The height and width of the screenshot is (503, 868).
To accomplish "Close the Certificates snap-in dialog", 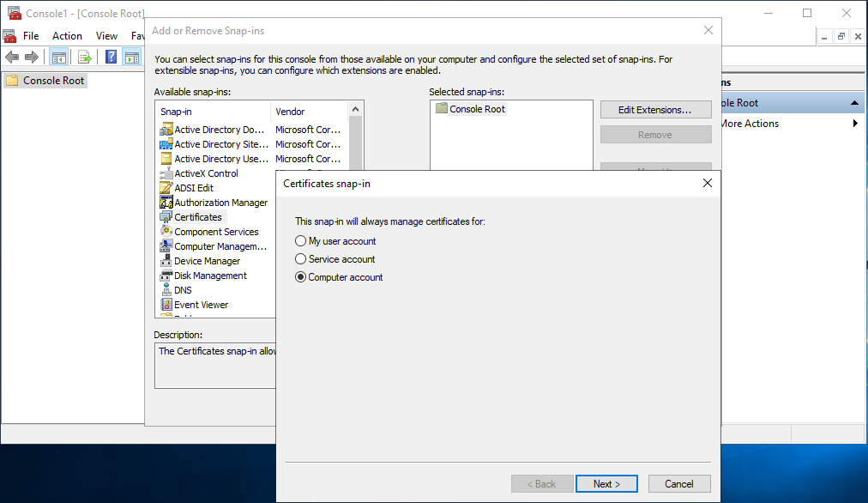I will (707, 183).
